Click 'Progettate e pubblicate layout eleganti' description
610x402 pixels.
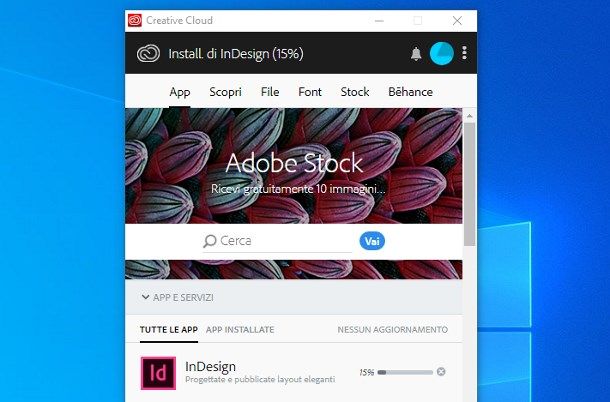(260, 379)
